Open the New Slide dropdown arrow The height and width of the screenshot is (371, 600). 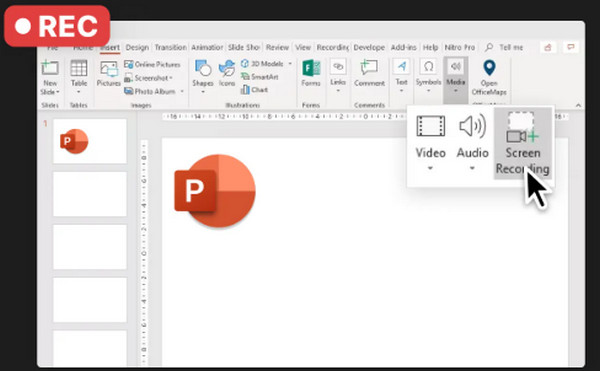[x=58, y=92]
